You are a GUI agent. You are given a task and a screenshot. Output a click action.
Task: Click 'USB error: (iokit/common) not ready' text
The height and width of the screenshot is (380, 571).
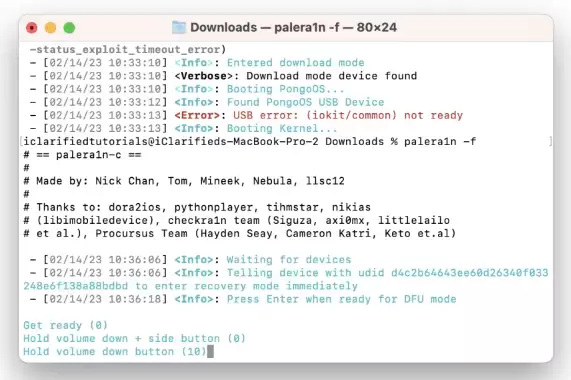[348, 115]
